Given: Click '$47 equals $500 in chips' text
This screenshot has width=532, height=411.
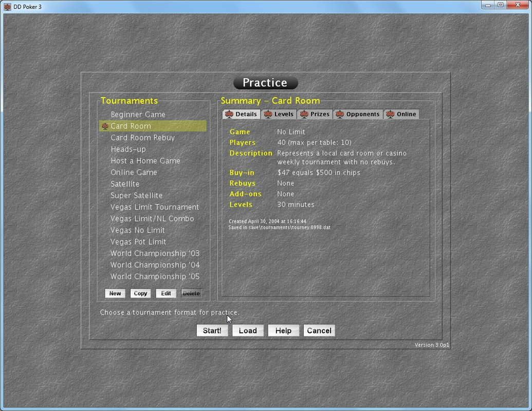Looking at the screenshot, I should [319, 173].
